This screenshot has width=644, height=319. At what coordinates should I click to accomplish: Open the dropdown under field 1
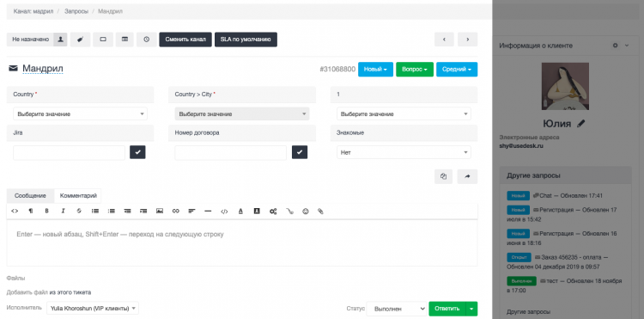[404, 113]
